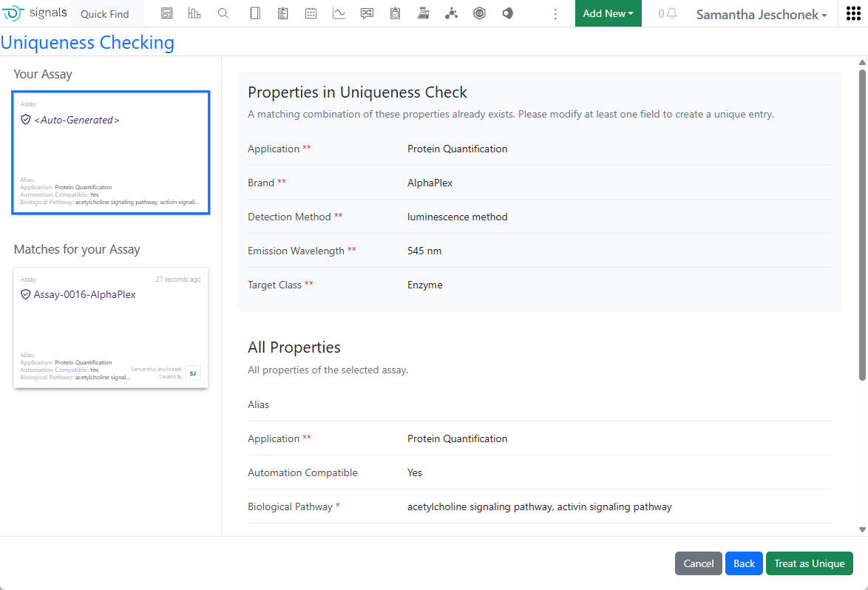Select the Assay-0016-AlphaPlex match card
Viewport: 868px width, 590px height.
click(111, 328)
